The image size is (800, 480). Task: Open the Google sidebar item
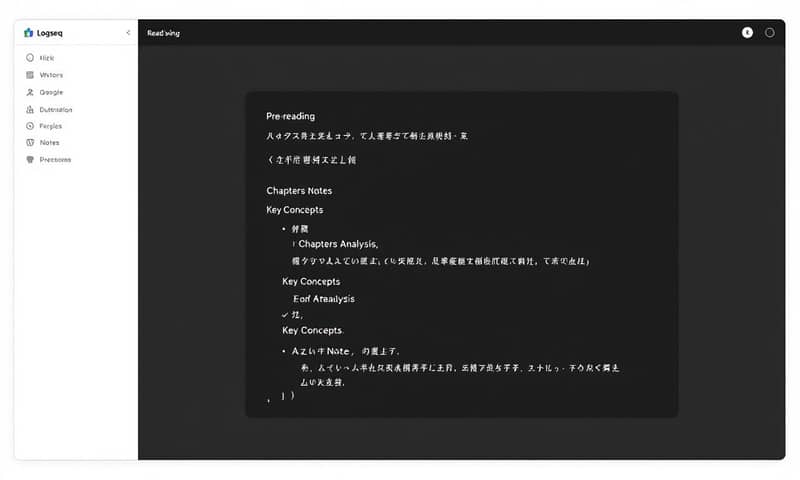coord(50,92)
